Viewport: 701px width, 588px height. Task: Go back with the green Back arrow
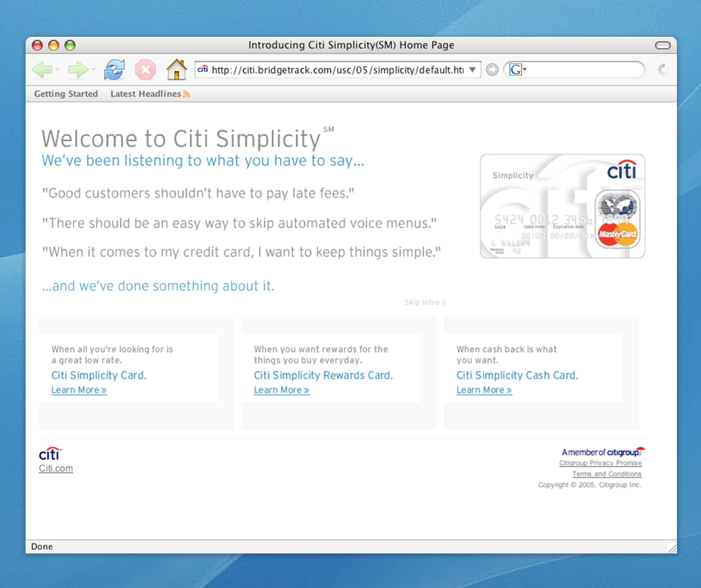[x=42, y=70]
